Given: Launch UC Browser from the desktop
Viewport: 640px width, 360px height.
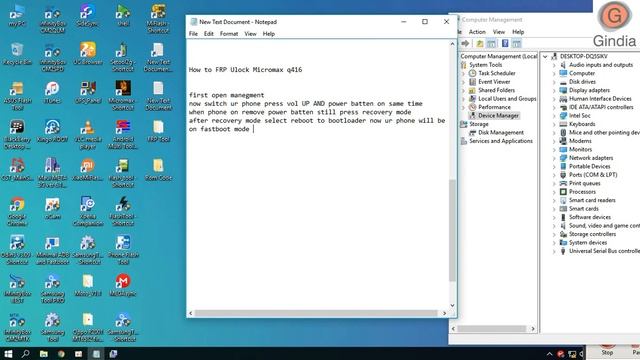Looking at the screenshot, I should [x=87, y=54].
